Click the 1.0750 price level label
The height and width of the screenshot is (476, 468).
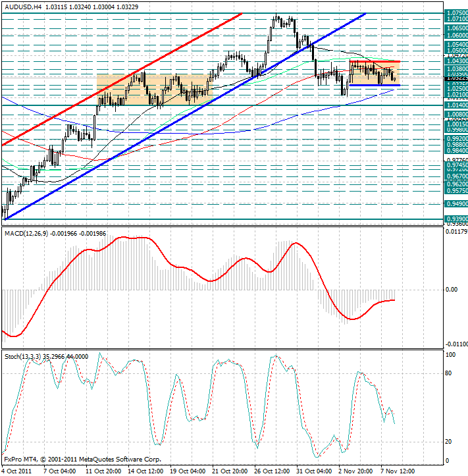[456, 13]
